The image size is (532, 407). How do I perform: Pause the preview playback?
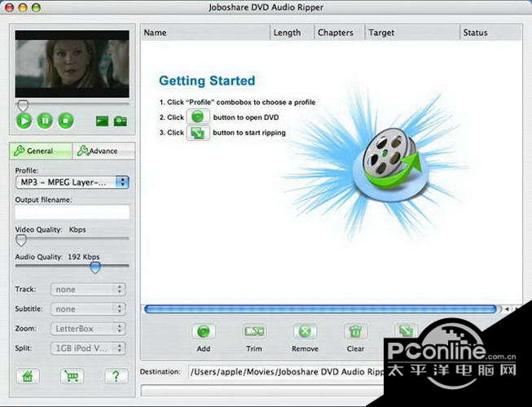45,120
